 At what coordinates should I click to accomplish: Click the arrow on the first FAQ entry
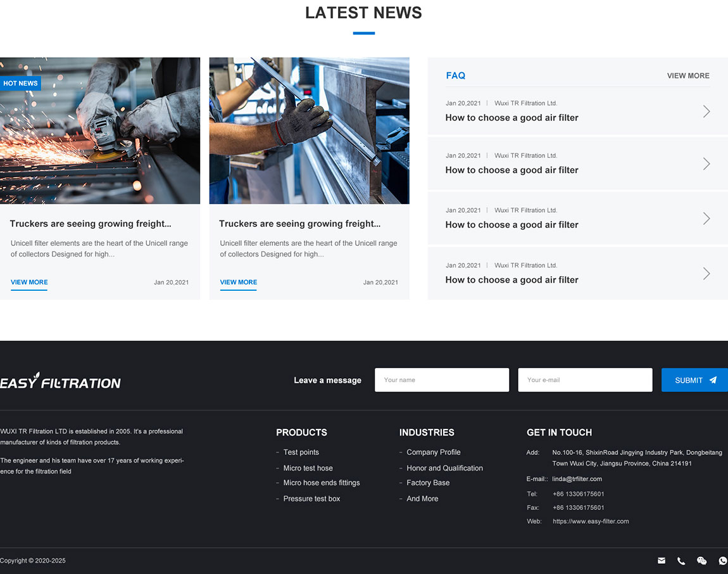click(x=706, y=112)
